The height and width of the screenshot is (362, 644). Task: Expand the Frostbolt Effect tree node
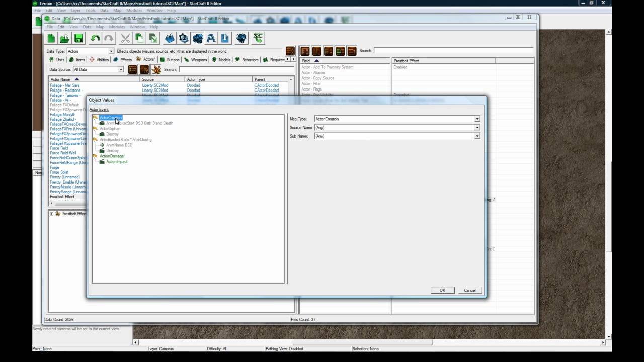coord(51,214)
